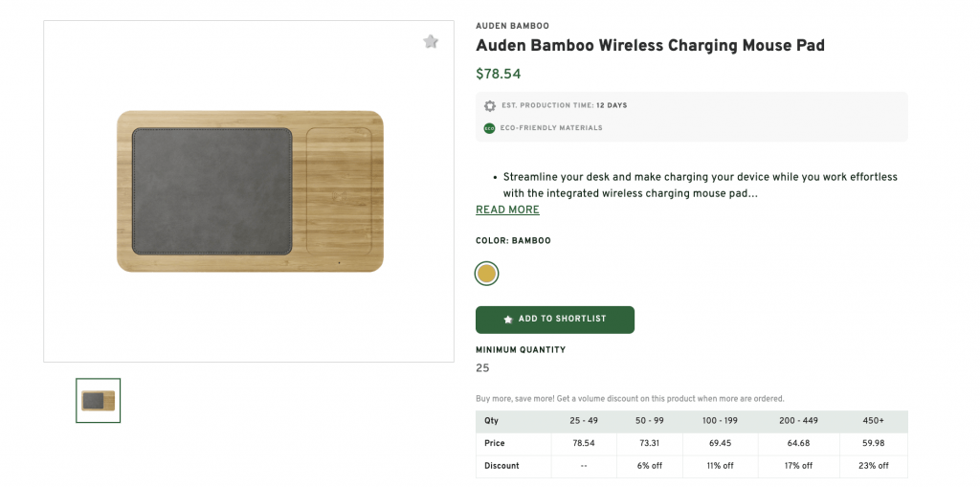Viewport: 980px width, 487px height.
Task: Click the 23% off discount cell
Action: point(873,466)
